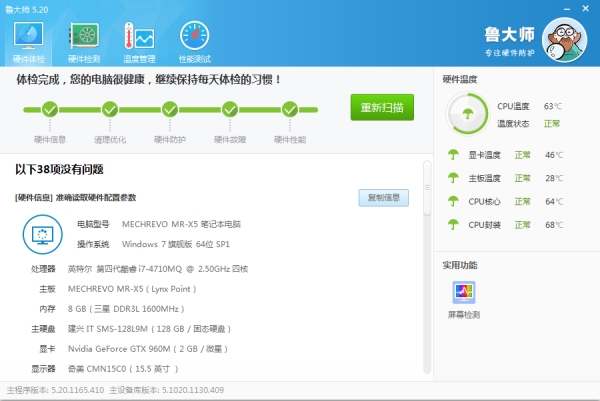
Task: Select the 内存 8 GB DDR3L value
Action: 126,309
